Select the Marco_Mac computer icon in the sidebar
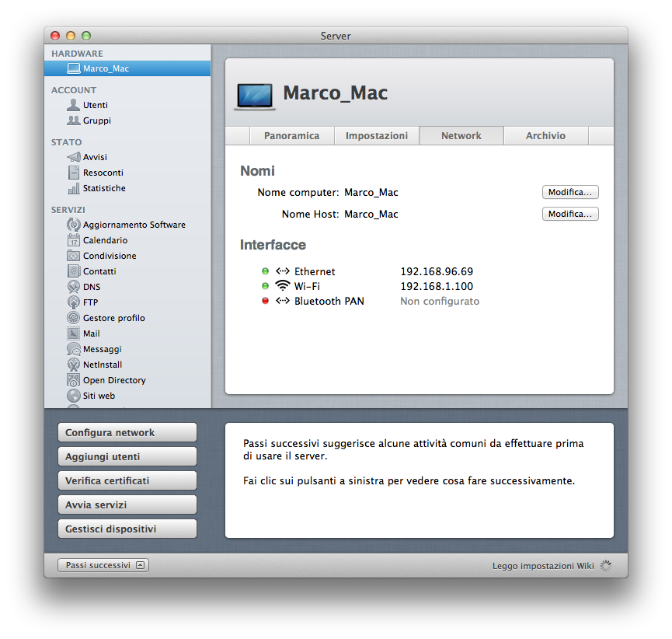 pos(73,68)
